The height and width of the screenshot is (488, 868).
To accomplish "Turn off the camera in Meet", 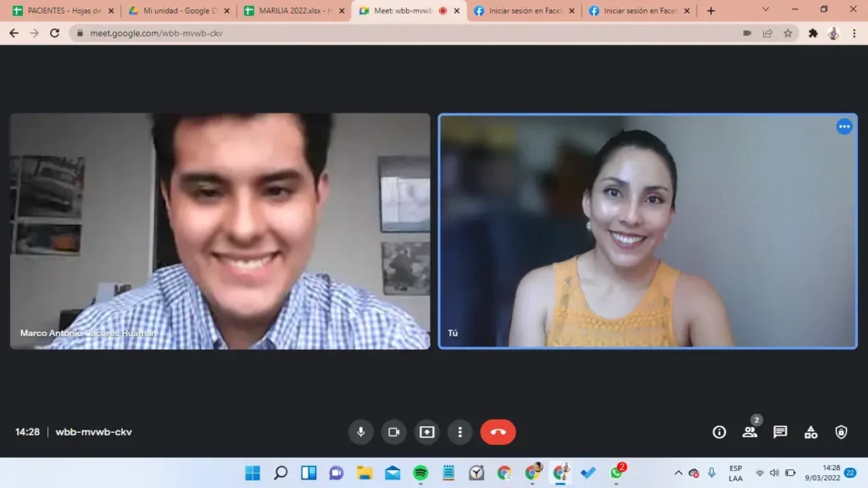I will coord(393,432).
